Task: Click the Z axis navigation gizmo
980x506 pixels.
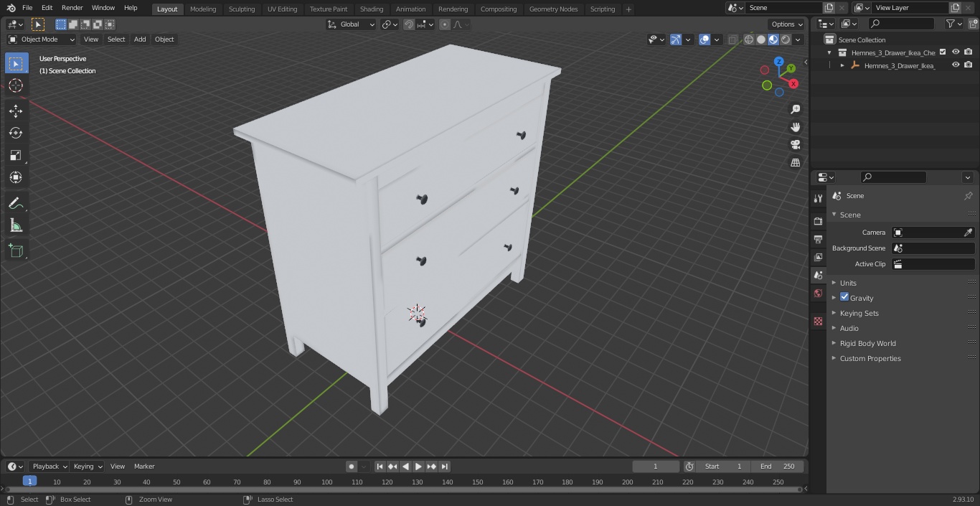Action: click(x=779, y=62)
